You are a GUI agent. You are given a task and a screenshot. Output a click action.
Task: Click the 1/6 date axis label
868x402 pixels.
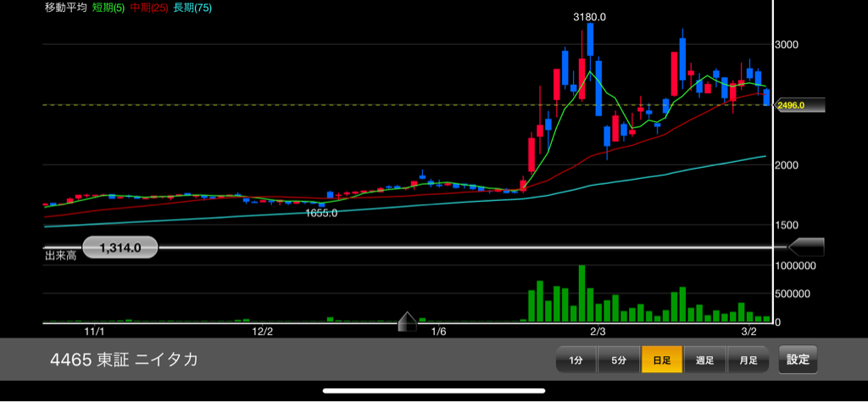click(x=438, y=332)
